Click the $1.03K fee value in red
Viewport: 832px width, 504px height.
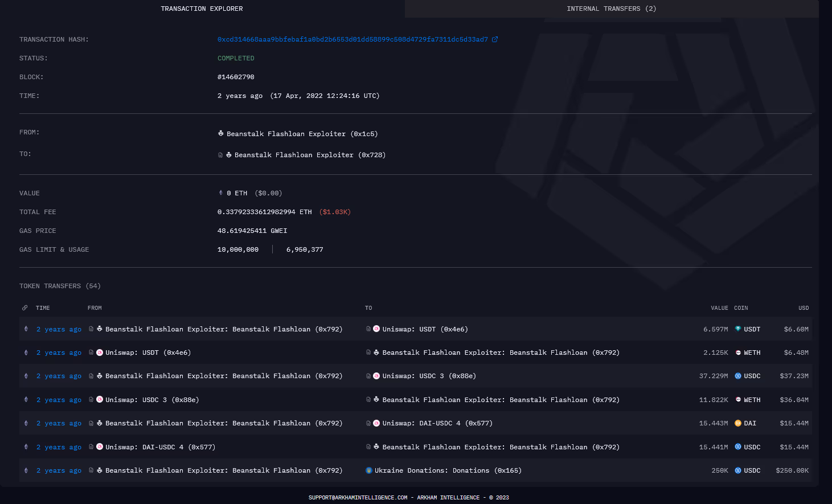click(335, 211)
